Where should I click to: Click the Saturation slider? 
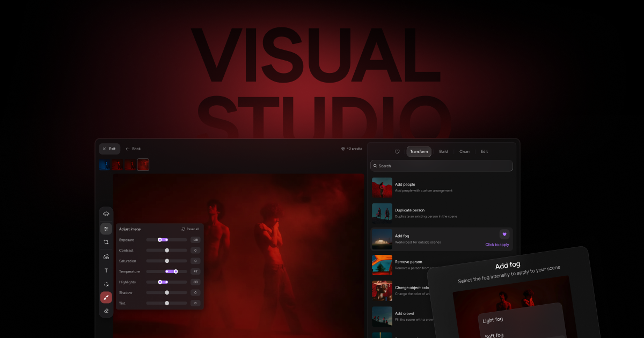pos(167,261)
